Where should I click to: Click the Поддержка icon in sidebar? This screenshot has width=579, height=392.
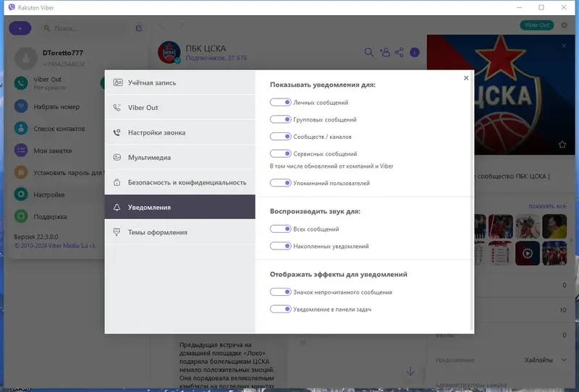coord(21,216)
